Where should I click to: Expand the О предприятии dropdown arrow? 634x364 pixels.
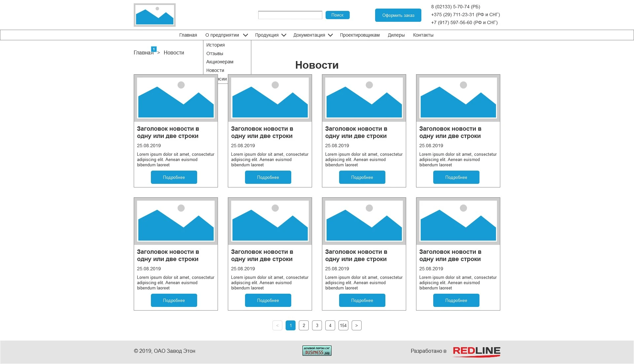click(245, 35)
